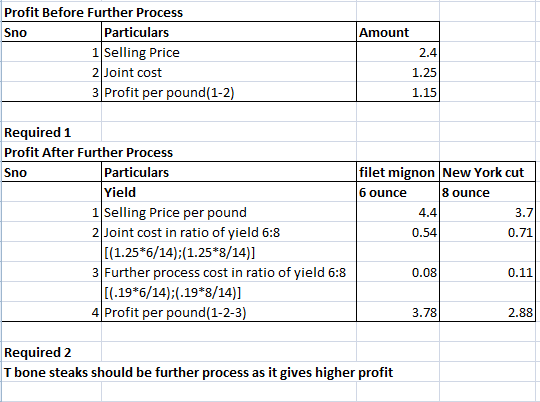The image size is (540, 402).
Task: Select the value 1.15 cell
Action: 398,92
